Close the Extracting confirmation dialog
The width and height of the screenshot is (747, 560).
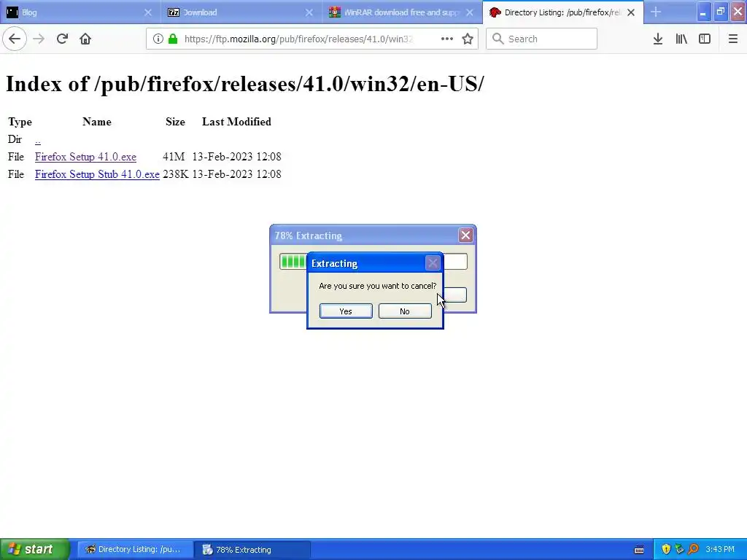(x=433, y=262)
